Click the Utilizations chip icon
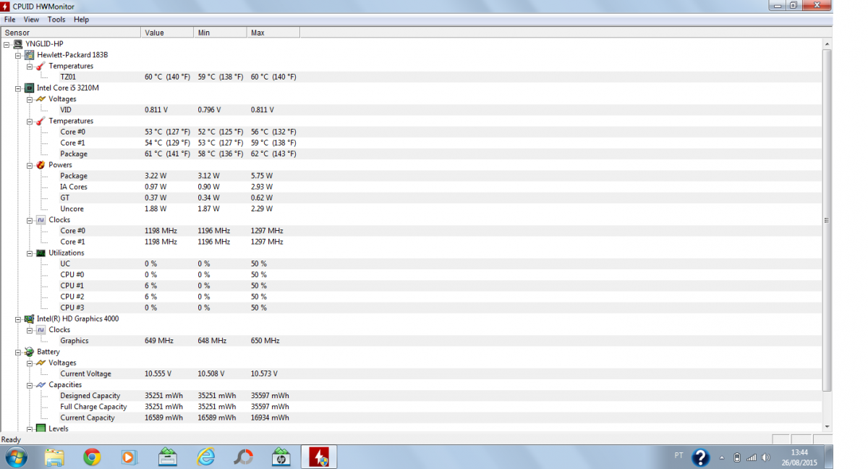Viewport: 868px width, 469px height. 41,253
